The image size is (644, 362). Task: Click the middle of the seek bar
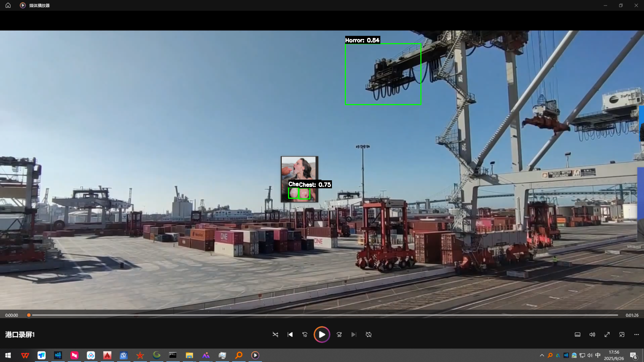pyautogui.click(x=323, y=315)
